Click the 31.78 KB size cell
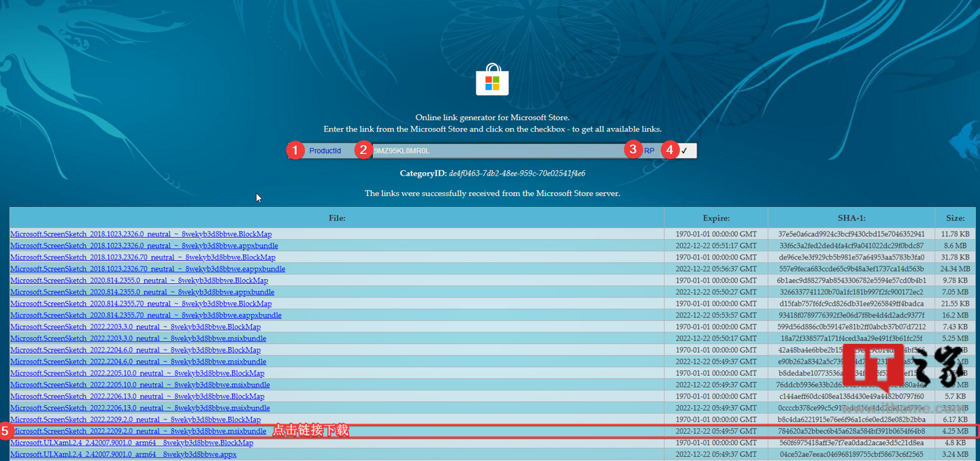The height and width of the screenshot is (461, 980). point(955,257)
